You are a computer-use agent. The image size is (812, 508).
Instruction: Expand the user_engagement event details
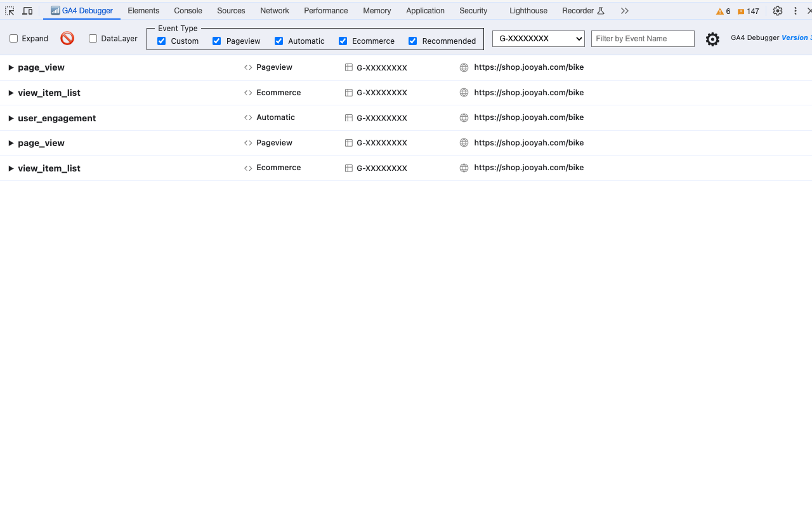[10, 118]
